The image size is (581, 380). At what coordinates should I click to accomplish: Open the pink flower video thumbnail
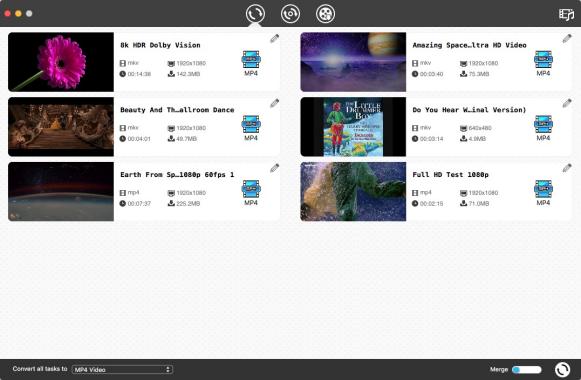pos(61,62)
